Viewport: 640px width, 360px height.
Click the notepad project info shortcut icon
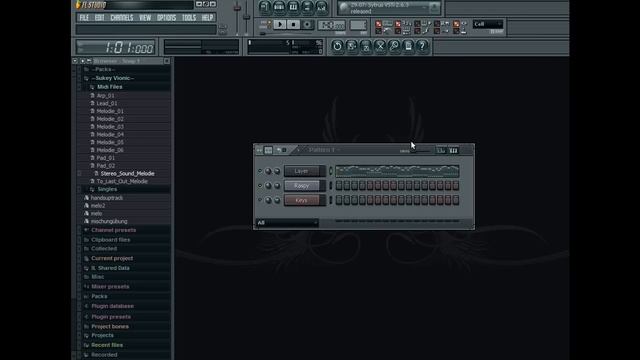click(408, 46)
